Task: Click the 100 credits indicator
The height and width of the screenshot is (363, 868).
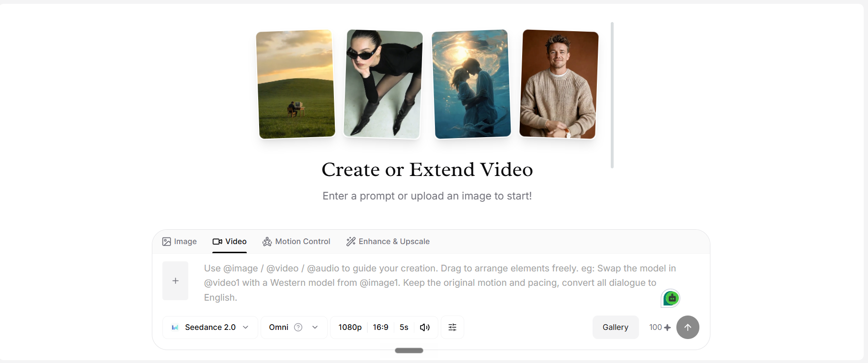Action: tap(660, 328)
